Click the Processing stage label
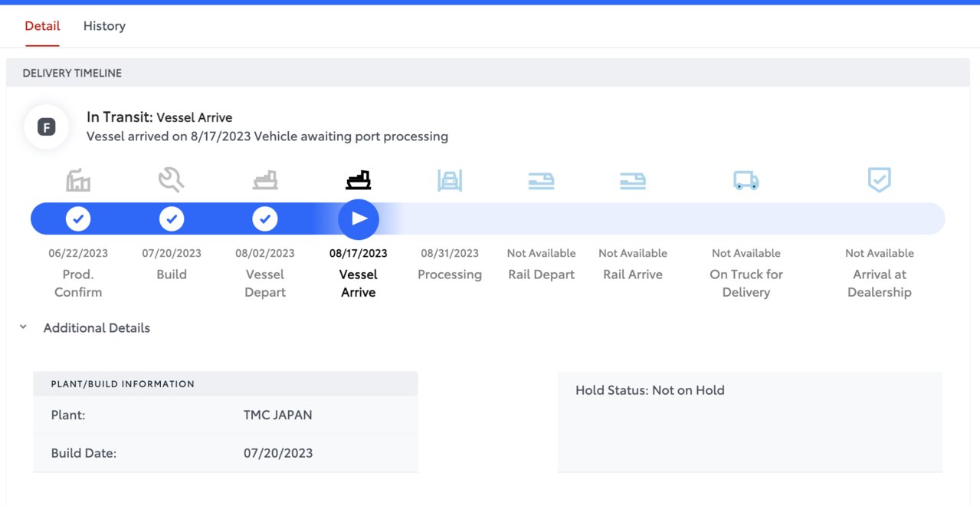This screenshot has height=506, width=980. pos(450,274)
